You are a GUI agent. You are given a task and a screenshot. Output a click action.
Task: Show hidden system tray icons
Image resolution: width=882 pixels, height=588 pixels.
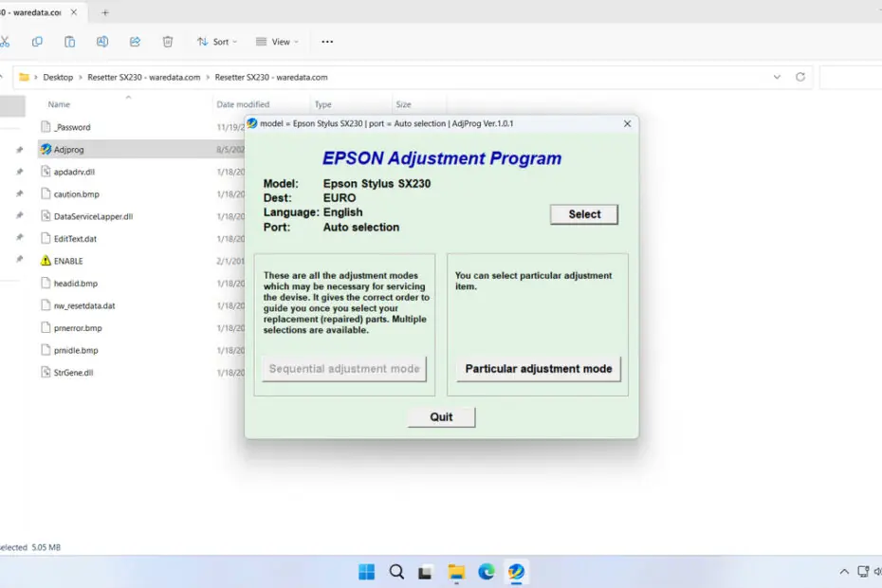coord(844,572)
